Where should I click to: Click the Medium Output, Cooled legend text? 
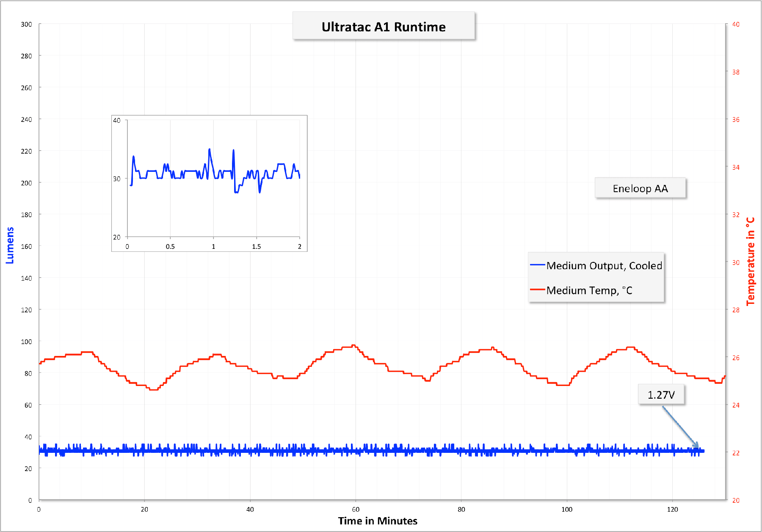(x=604, y=265)
